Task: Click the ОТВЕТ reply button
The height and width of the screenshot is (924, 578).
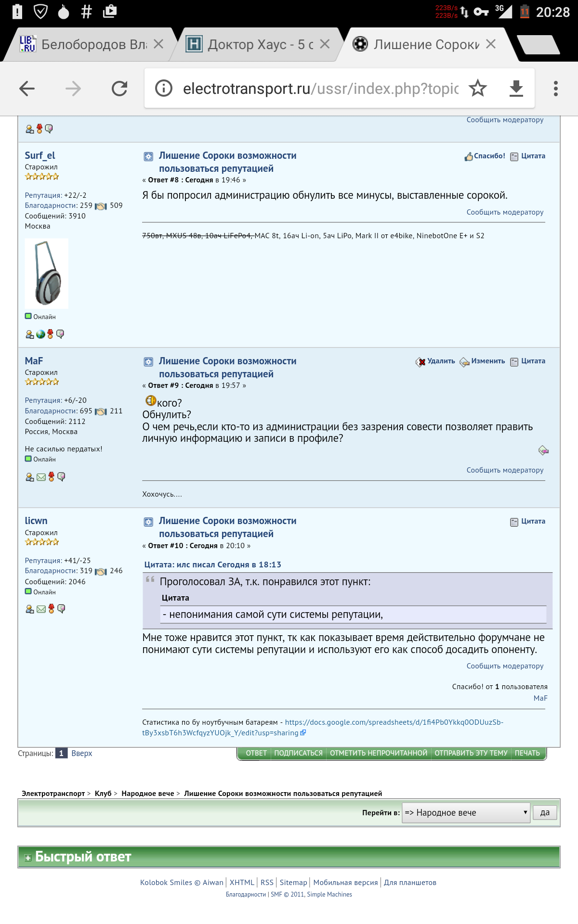Action: [256, 753]
